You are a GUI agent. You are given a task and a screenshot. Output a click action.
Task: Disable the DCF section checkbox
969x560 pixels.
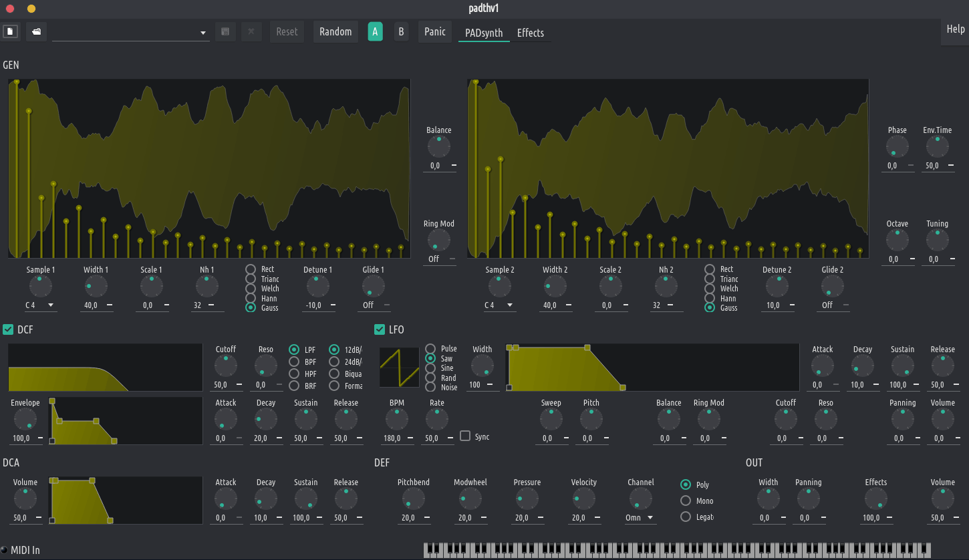[x=9, y=329]
